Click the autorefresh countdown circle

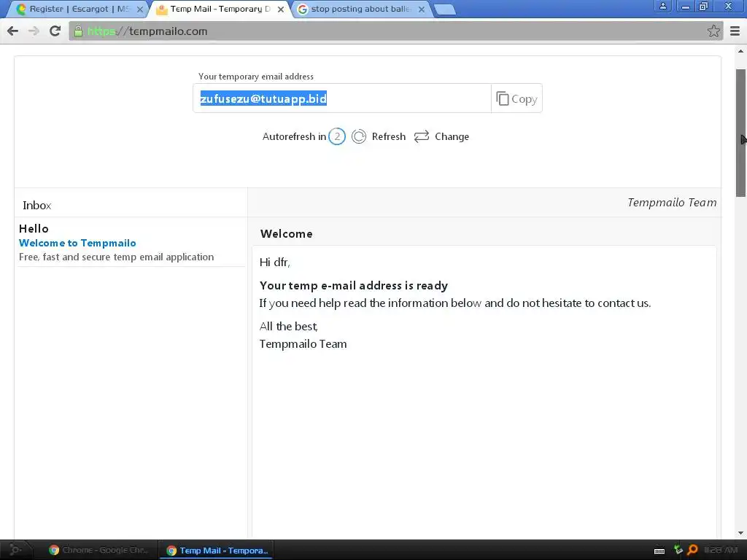(x=337, y=136)
